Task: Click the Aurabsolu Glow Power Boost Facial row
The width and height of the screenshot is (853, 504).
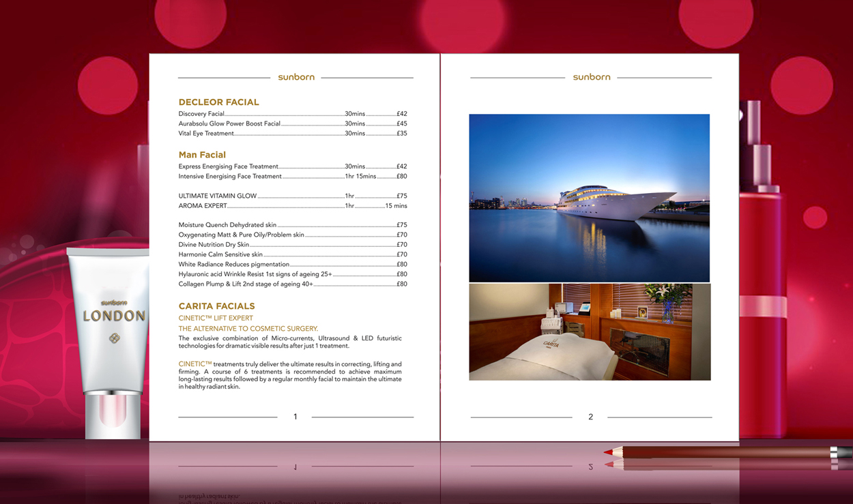Action: click(x=293, y=124)
